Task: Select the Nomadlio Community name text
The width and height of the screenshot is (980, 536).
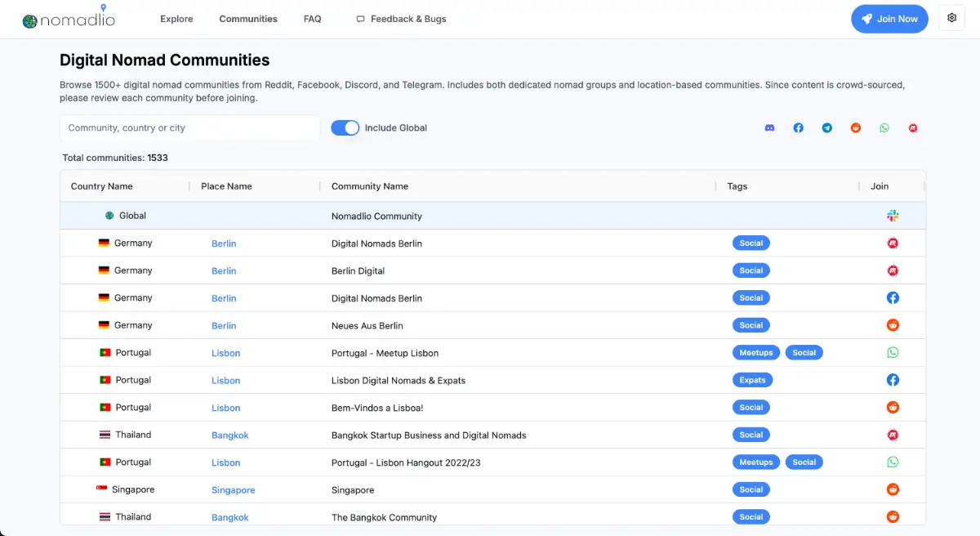Action: tap(376, 217)
